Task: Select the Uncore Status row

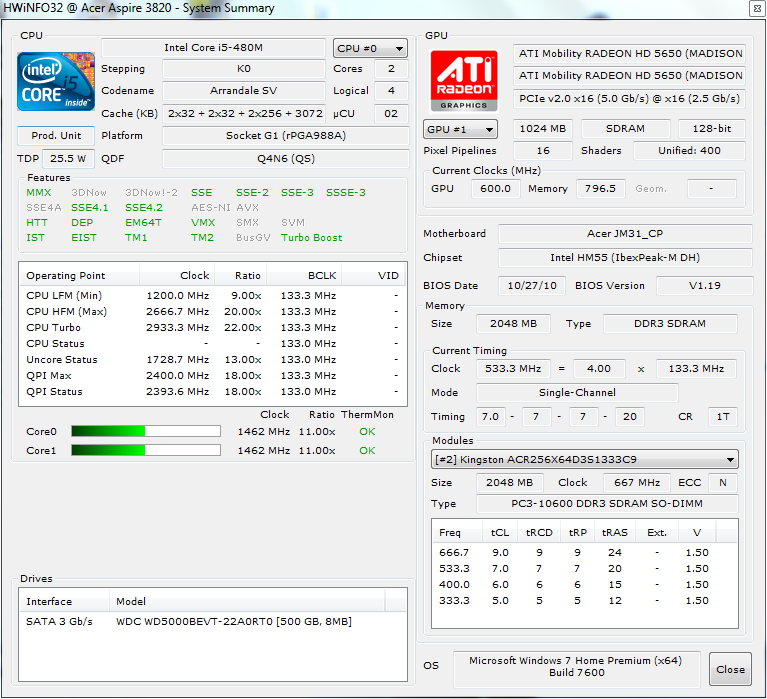Action: (x=212, y=360)
